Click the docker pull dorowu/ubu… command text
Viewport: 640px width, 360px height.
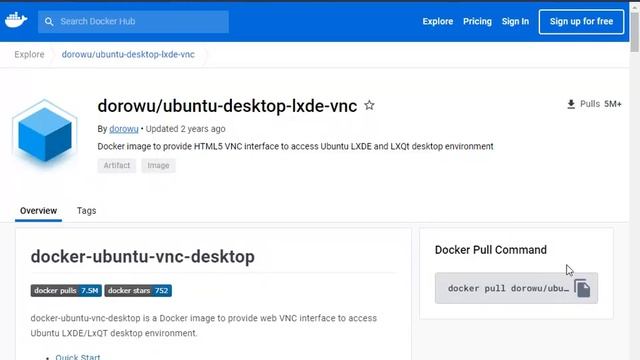tap(508, 288)
